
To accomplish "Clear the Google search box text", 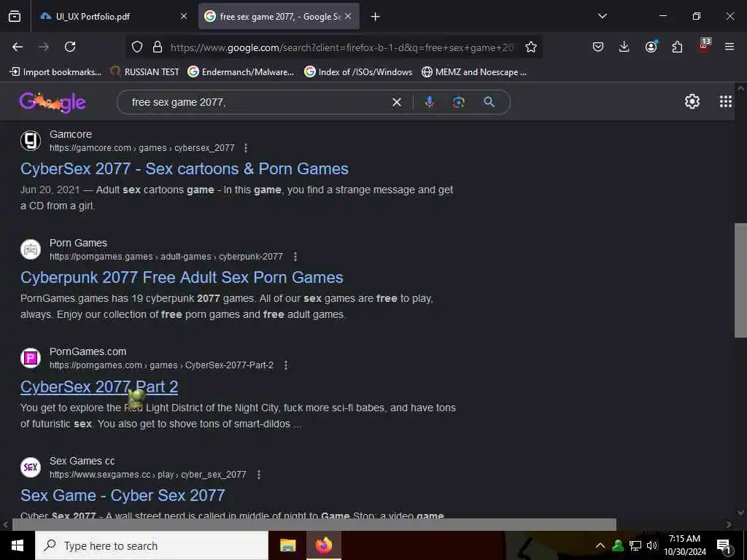I will click(x=396, y=102).
